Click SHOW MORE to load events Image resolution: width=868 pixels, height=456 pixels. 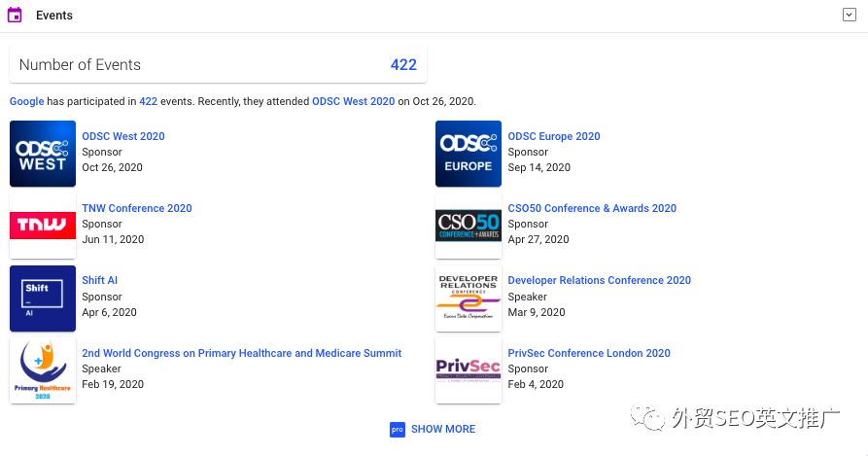443,429
